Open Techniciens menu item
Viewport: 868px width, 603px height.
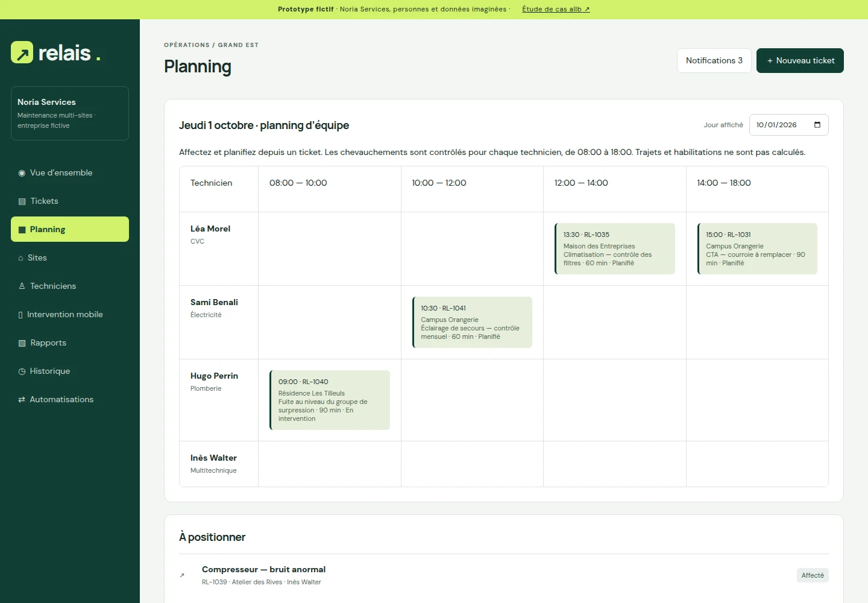pos(70,286)
